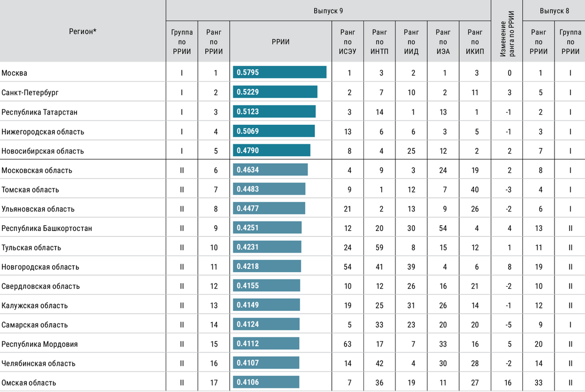
Task: Select the Республика Мордовия region name
Action: click(39, 344)
